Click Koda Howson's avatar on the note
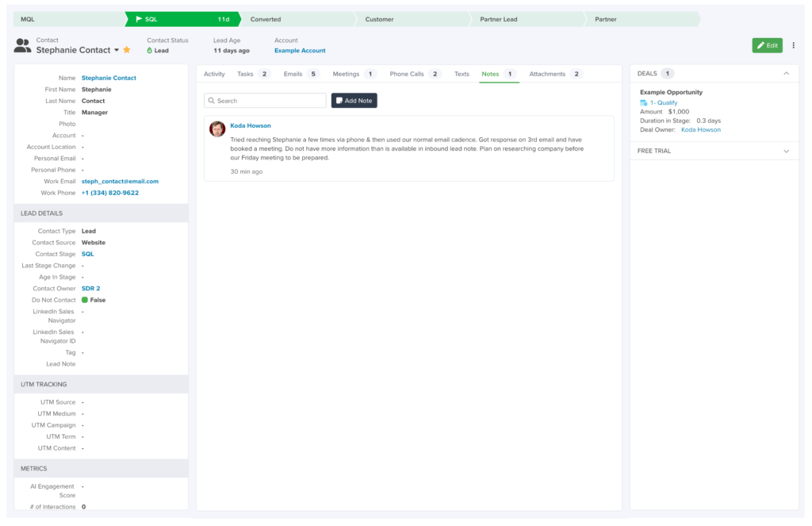The width and height of the screenshot is (812, 526). [x=217, y=129]
